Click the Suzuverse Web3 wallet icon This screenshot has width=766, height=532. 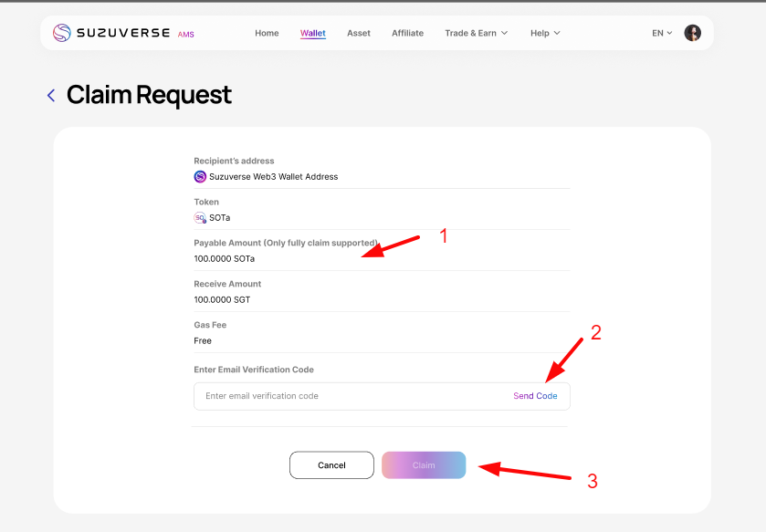pyautogui.click(x=200, y=177)
